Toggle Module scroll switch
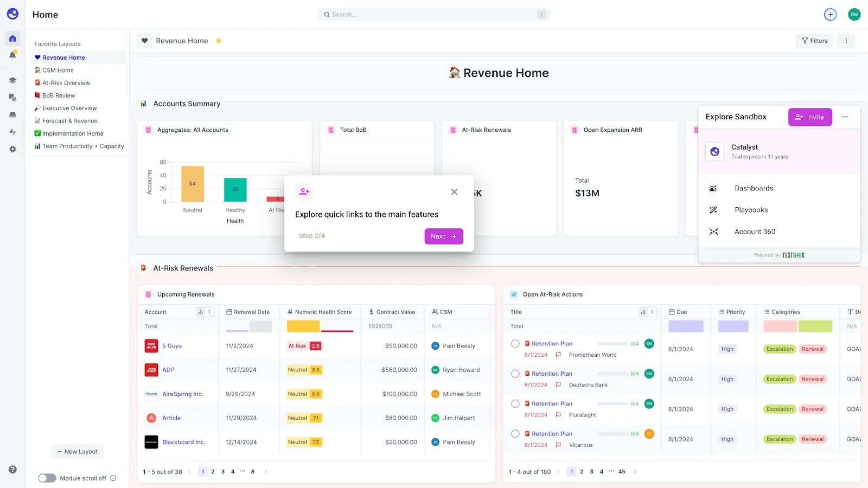This screenshot has height=488, width=868. click(47, 478)
